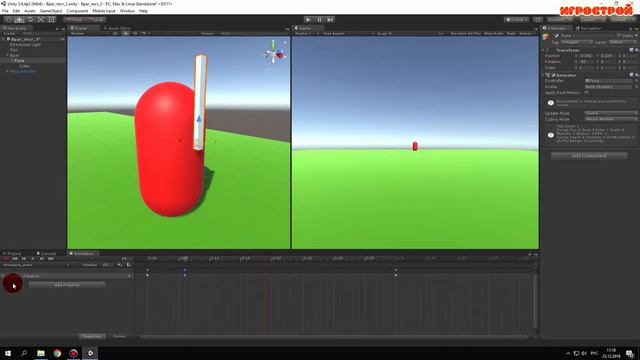The image size is (640, 360).
Task: Open the Mobile Input menu
Action: click(104, 11)
